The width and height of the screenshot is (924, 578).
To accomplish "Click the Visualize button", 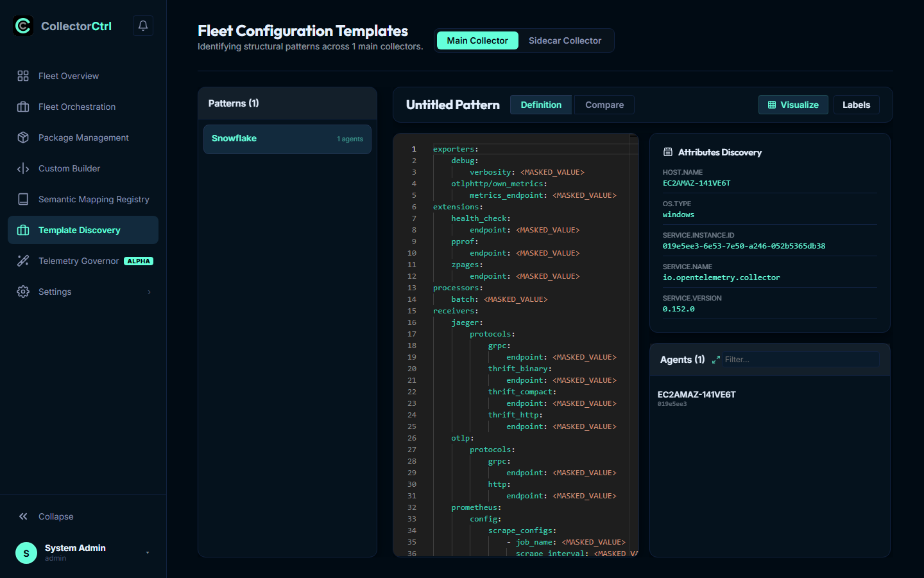I will (793, 105).
